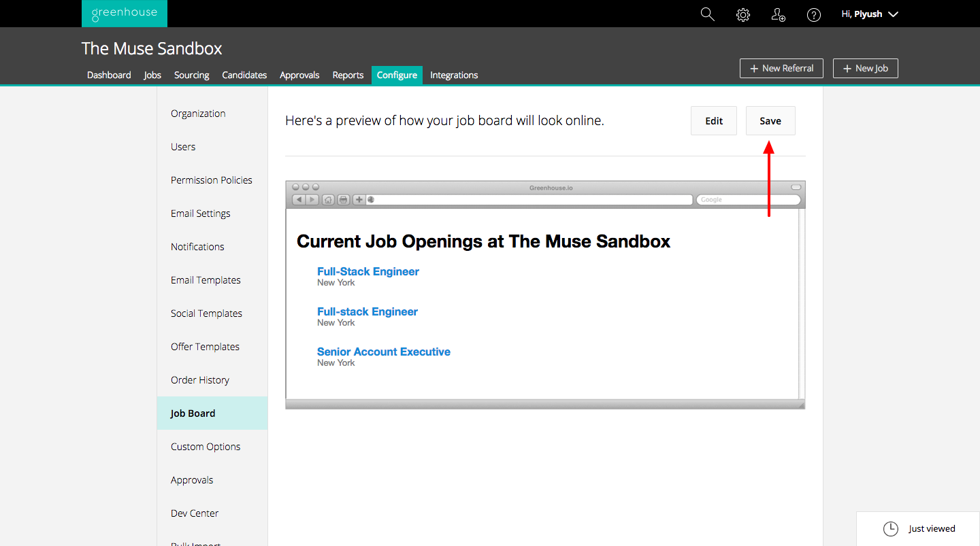Click the add user icon
Viewport: 980px width, 546px height.
pyautogui.click(x=779, y=14)
